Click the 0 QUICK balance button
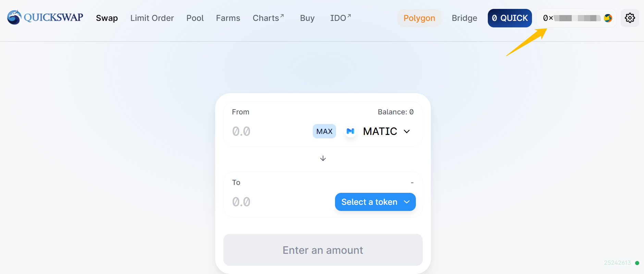Viewport: 644px width, 274px height. (510, 18)
